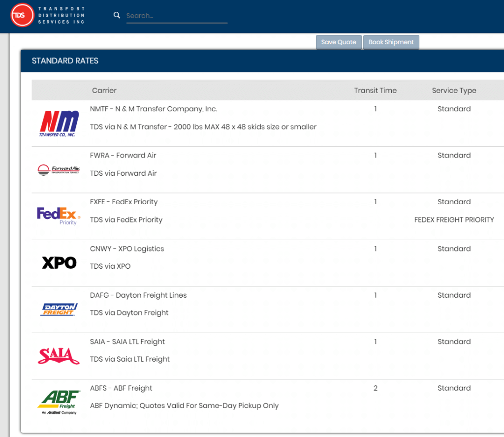The height and width of the screenshot is (437, 504).
Task: Click Standard service type for Dayton Freight row
Action: pos(454,295)
